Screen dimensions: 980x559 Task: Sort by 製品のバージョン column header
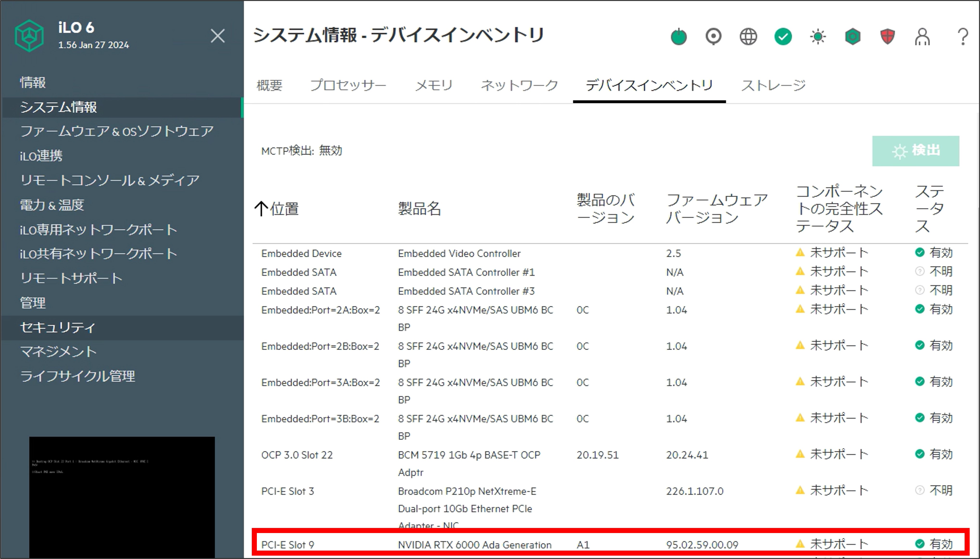[605, 209]
